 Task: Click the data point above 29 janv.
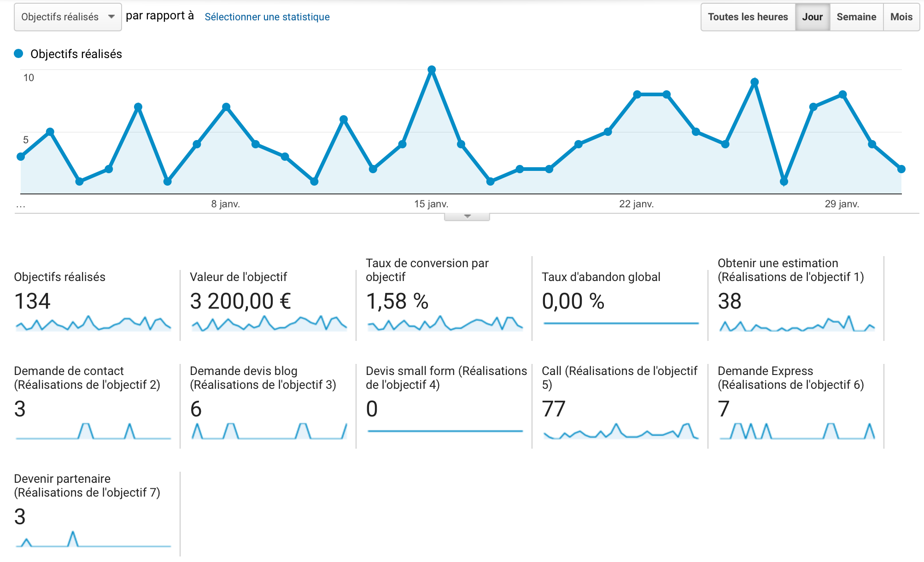tap(842, 94)
